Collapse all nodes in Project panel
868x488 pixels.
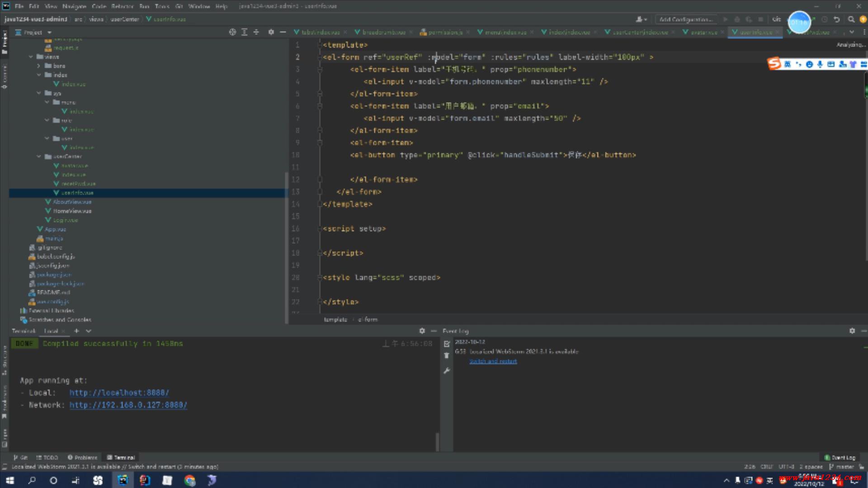pyautogui.click(x=256, y=32)
